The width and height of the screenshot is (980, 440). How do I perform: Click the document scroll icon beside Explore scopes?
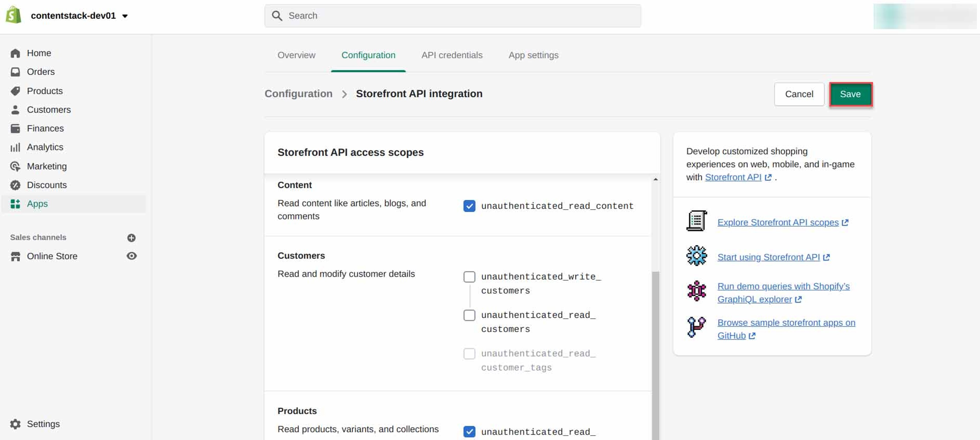(x=696, y=221)
